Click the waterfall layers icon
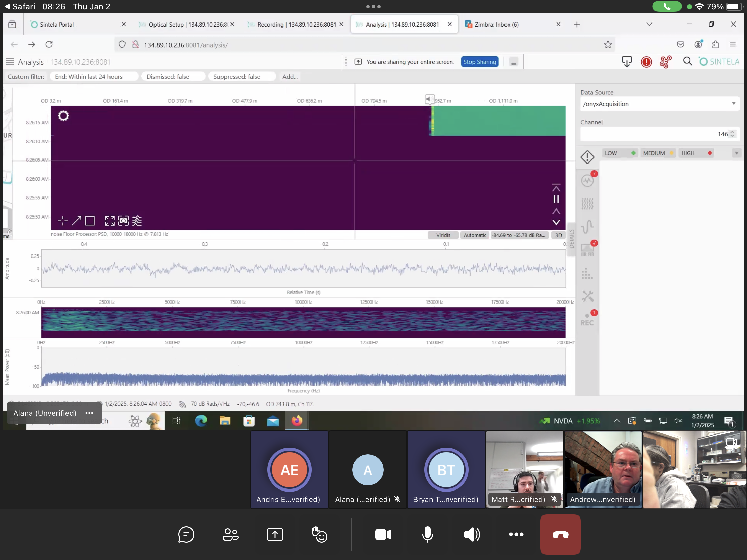 point(137,221)
